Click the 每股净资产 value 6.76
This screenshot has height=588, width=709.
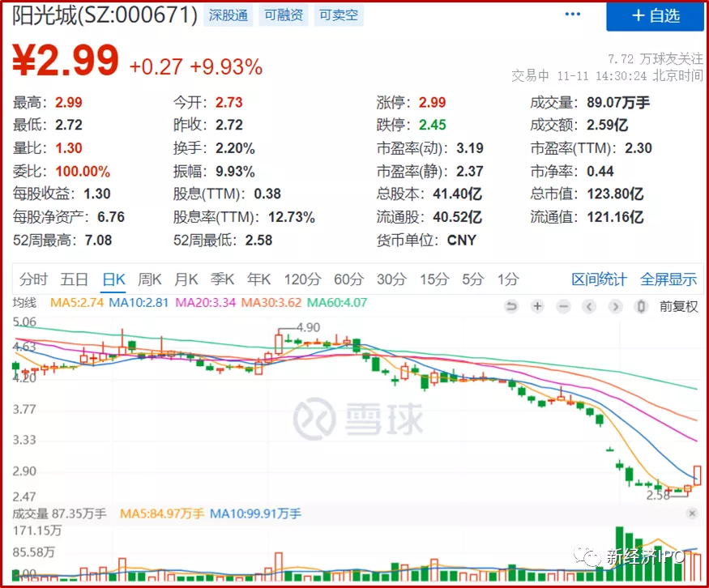[111, 217]
